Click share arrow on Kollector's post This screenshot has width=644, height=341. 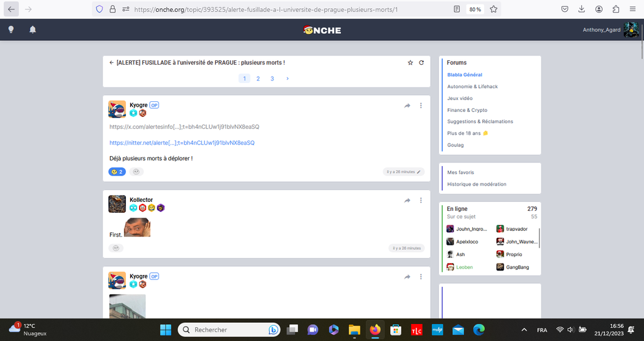coord(408,200)
